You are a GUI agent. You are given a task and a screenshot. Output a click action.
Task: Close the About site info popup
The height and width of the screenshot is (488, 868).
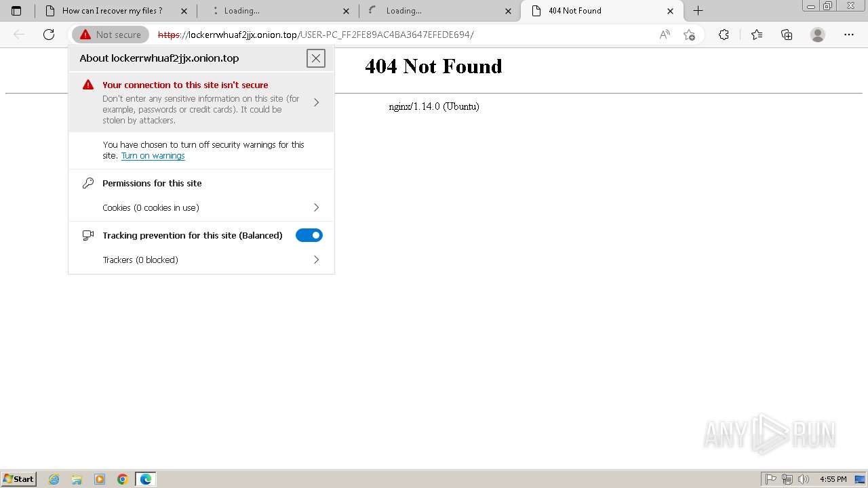click(316, 58)
